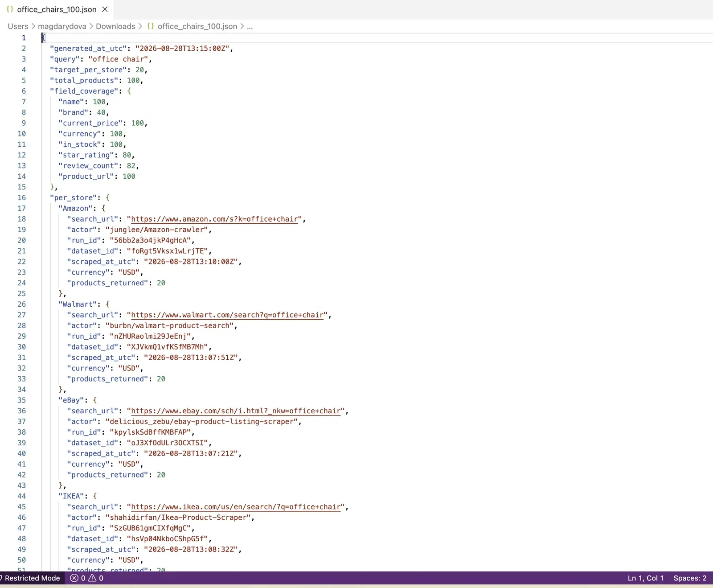The image size is (713, 588).
Task: Click the "2026-08-28T13:07:51Z" scraped timestamp
Action: point(191,358)
